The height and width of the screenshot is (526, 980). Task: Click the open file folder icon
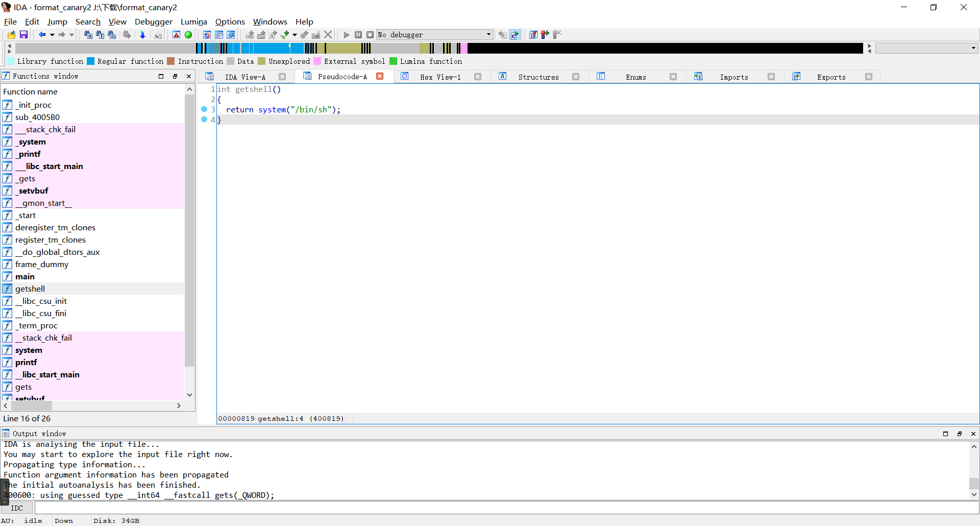click(11, 35)
